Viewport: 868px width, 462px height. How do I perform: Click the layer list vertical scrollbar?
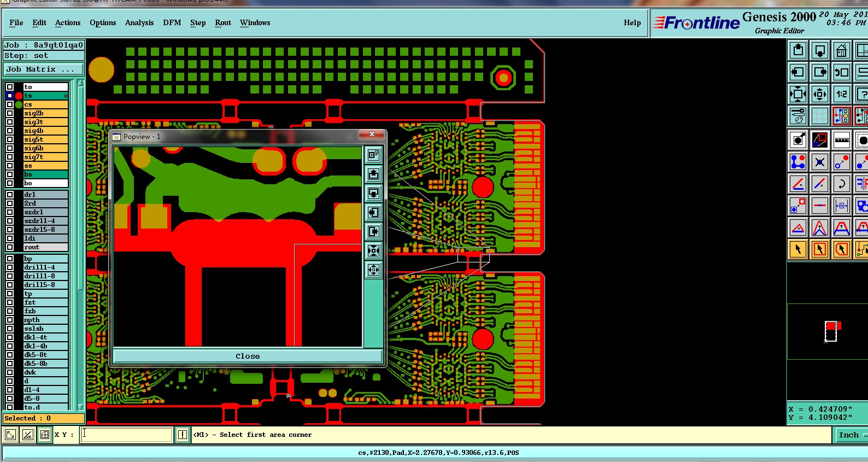[x=81, y=245]
